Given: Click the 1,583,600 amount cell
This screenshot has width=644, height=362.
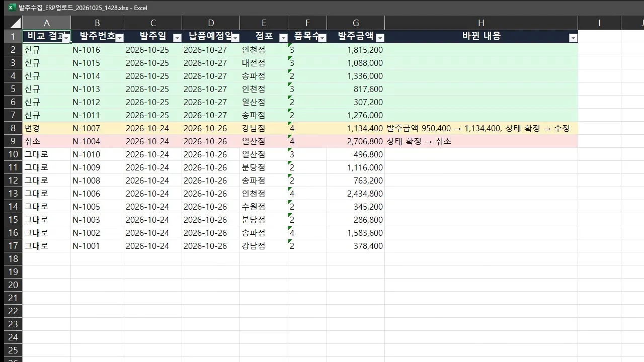Looking at the screenshot, I should click(356, 233).
